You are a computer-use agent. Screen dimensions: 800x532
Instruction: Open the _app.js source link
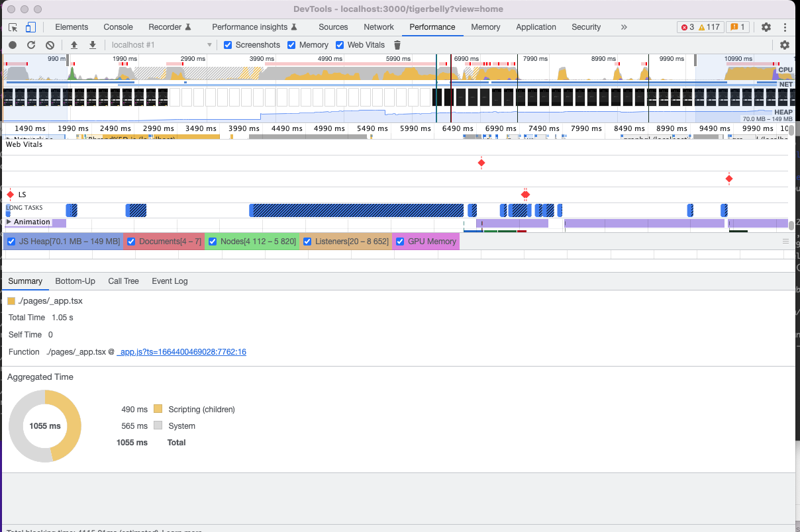(x=181, y=352)
